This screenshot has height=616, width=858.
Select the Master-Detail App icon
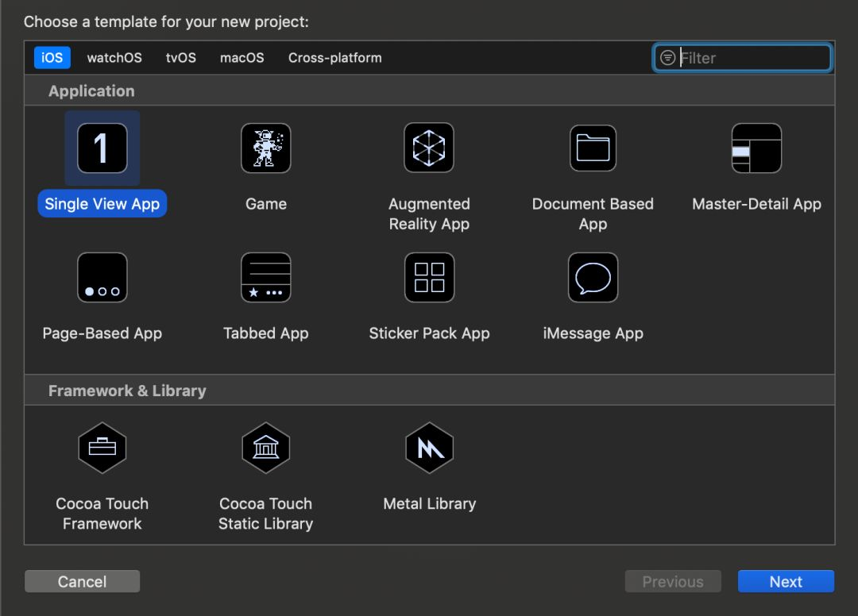pos(757,148)
